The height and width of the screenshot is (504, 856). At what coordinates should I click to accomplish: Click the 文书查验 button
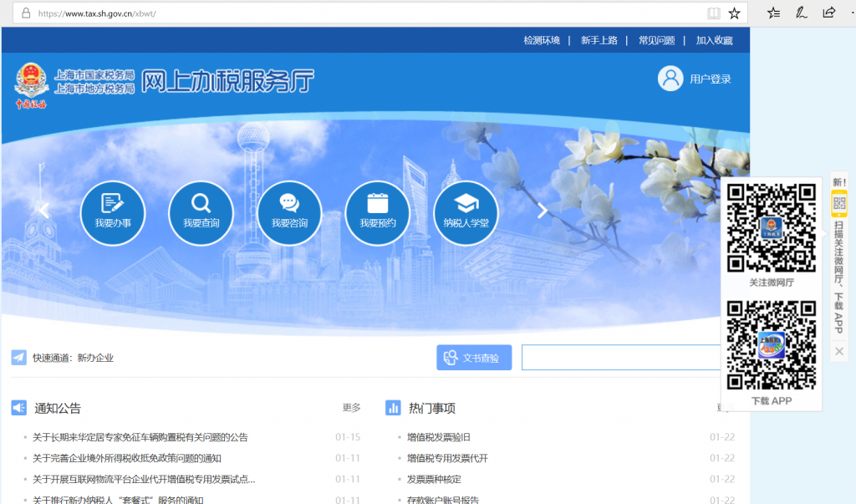click(x=474, y=358)
